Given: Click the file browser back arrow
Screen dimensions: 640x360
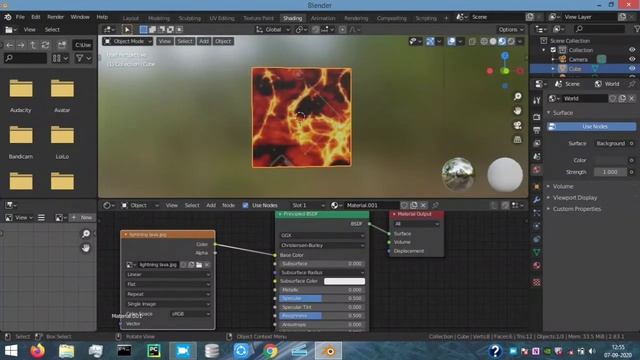Looking at the screenshot, I should click(x=10, y=45).
